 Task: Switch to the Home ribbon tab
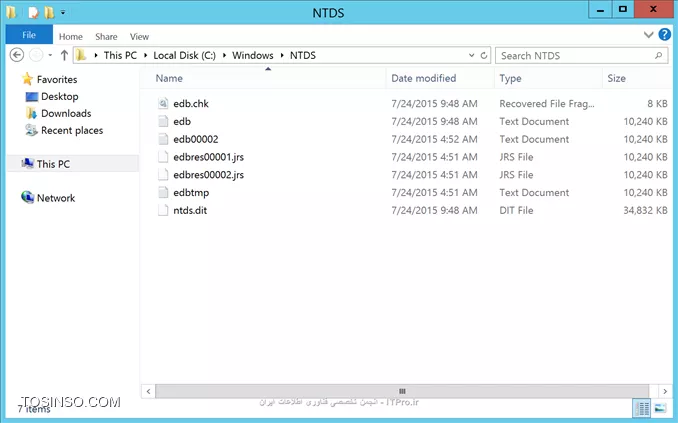(x=70, y=36)
